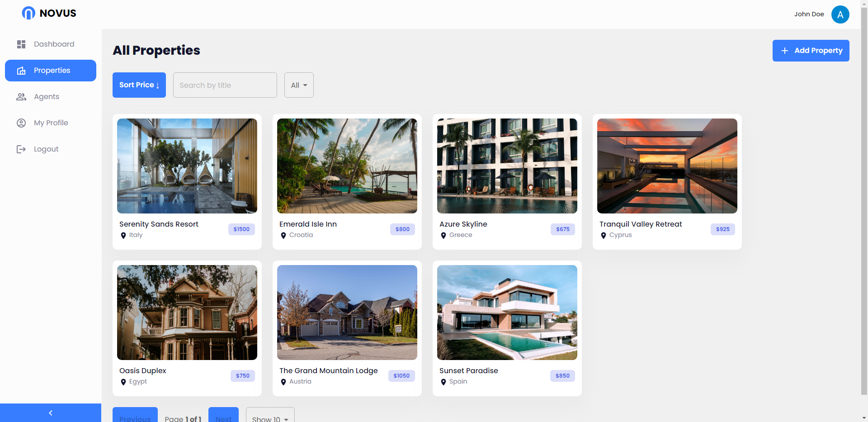Viewport: 868px width, 422px height.
Task: Toggle the Sort Price descending order
Action: pyautogui.click(x=139, y=85)
